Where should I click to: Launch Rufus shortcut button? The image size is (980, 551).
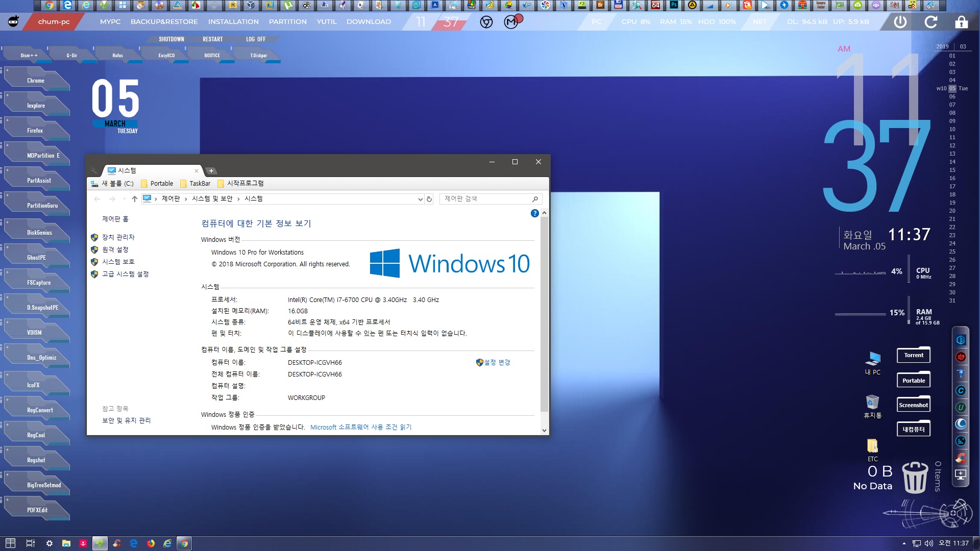118,55
